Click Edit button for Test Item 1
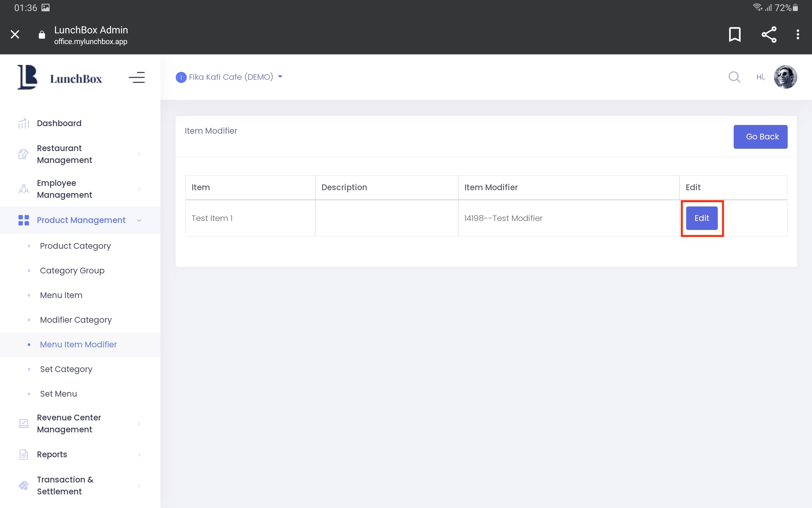Image resolution: width=812 pixels, height=508 pixels. [702, 218]
